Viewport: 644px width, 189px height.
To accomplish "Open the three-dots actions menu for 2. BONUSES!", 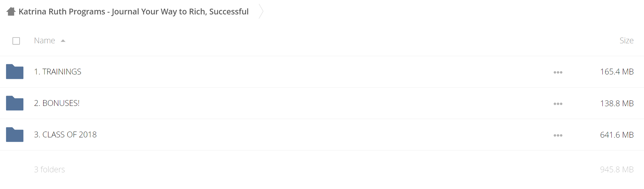I will tap(558, 104).
